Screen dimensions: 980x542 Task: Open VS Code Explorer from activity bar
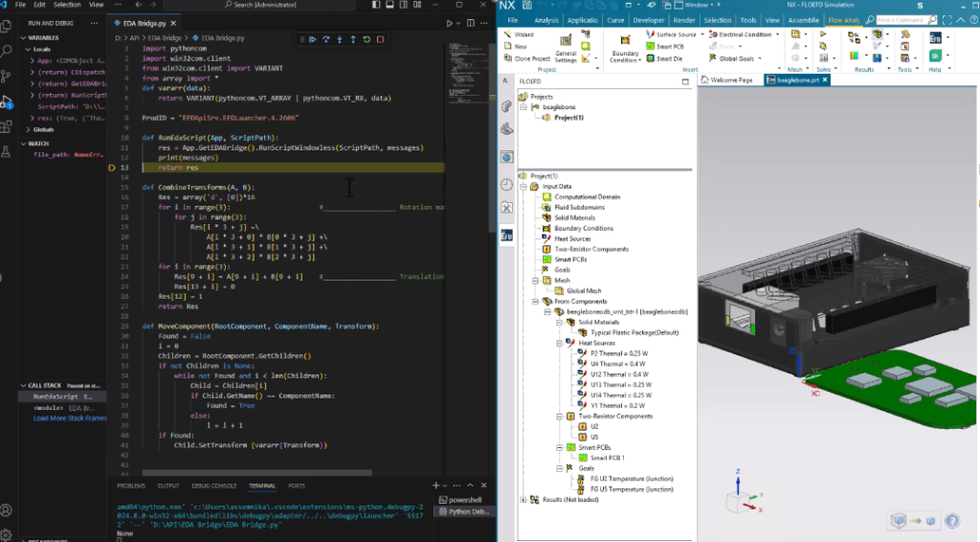click(x=7, y=26)
